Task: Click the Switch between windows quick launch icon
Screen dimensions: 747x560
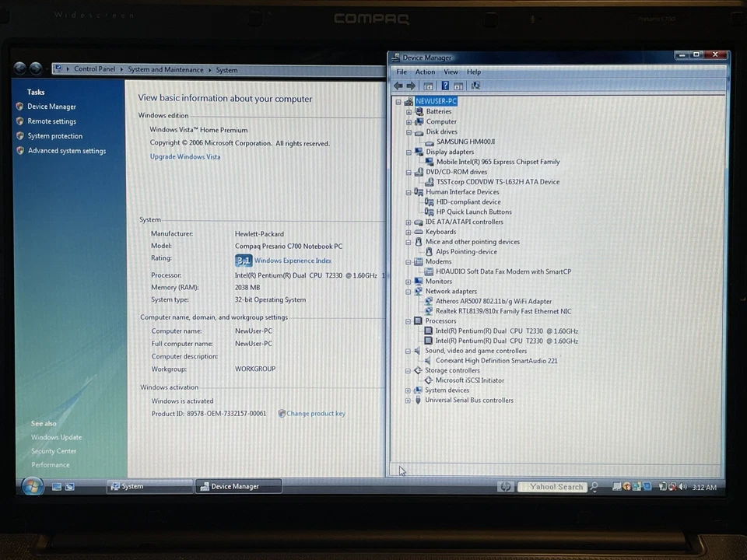Action: (69, 487)
